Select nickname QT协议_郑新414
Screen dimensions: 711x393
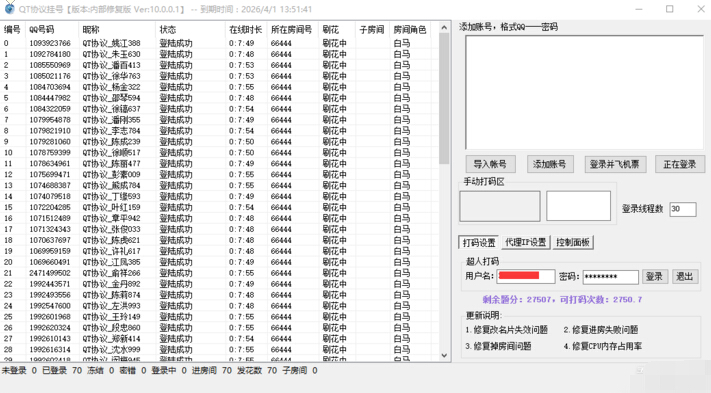point(112,339)
